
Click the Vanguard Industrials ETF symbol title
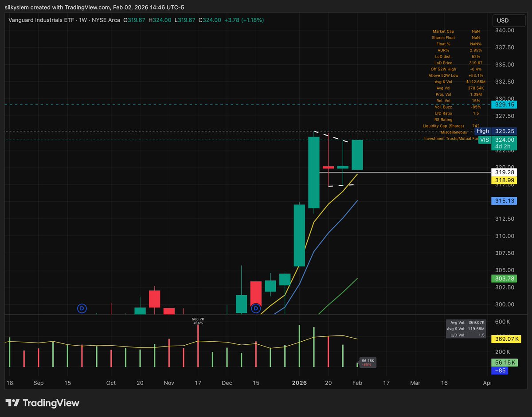pos(42,20)
